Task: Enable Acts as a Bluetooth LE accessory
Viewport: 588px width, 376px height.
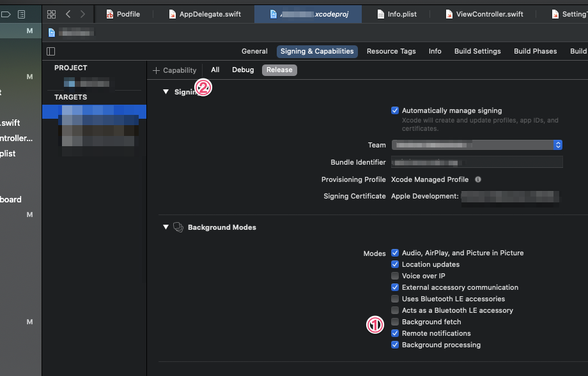Action: click(x=395, y=310)
